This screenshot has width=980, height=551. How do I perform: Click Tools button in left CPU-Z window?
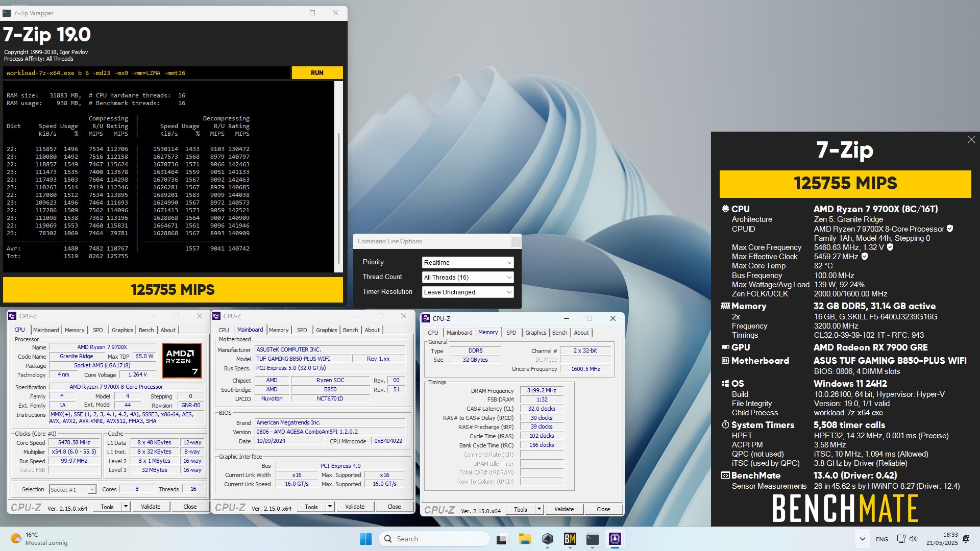pos(107,507)
